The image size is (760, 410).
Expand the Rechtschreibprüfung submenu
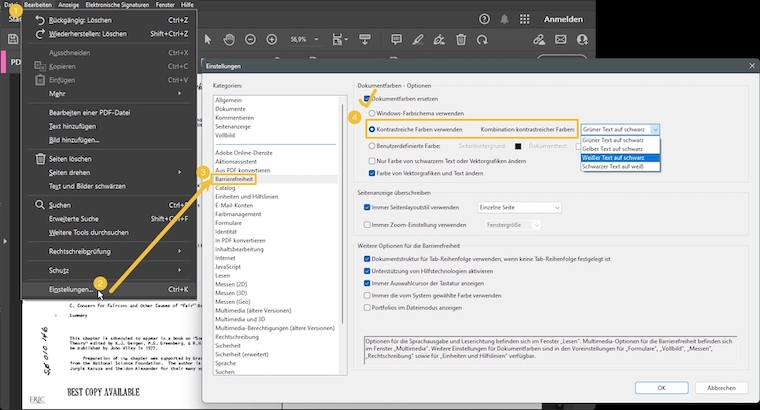(111, 252)
